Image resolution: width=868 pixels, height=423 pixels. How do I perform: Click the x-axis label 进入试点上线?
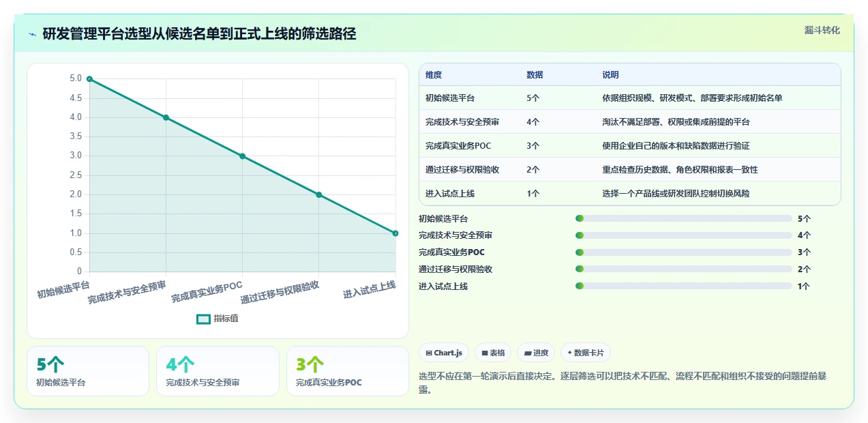tap(369, 289)
